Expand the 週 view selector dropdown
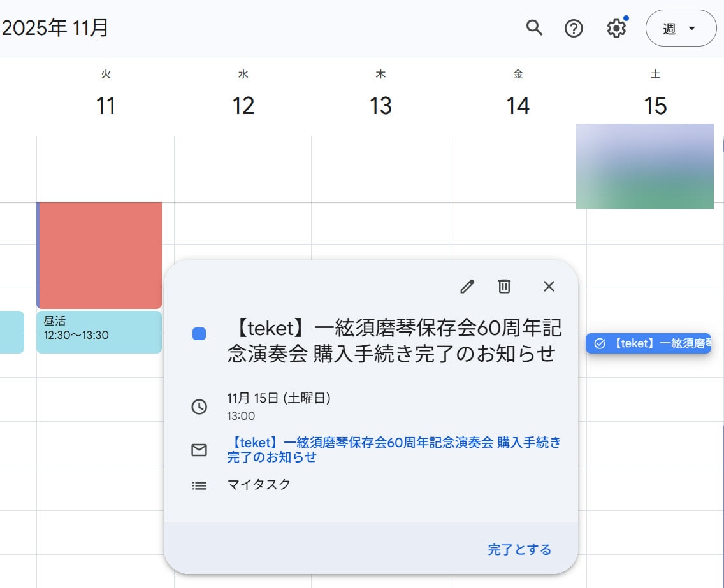 click(681, 29)
